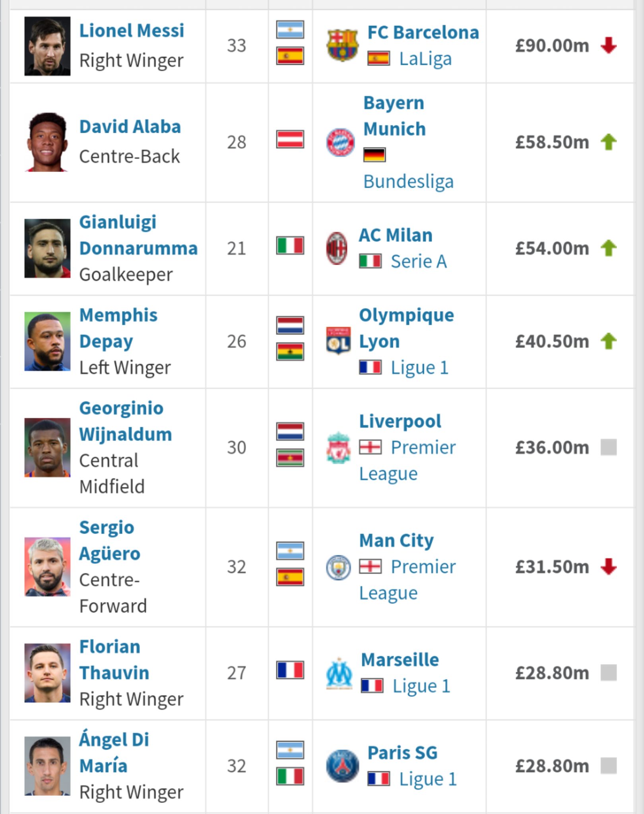644x814 pixels.
Task: Click the Liverpool club crest
Action: (x=338, y=448)
